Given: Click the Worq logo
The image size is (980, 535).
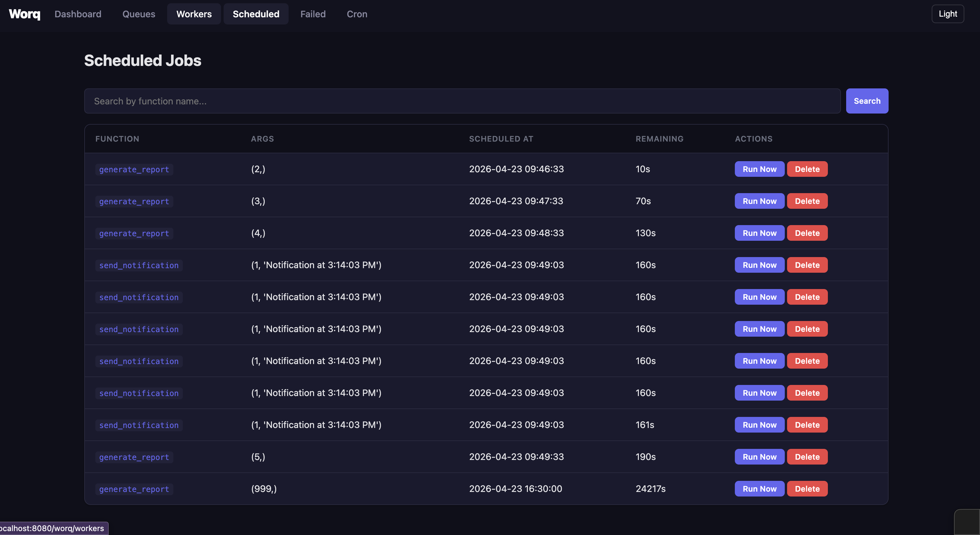Looking at the screenshot, I should pyautogui.click(x=24, y=14).
